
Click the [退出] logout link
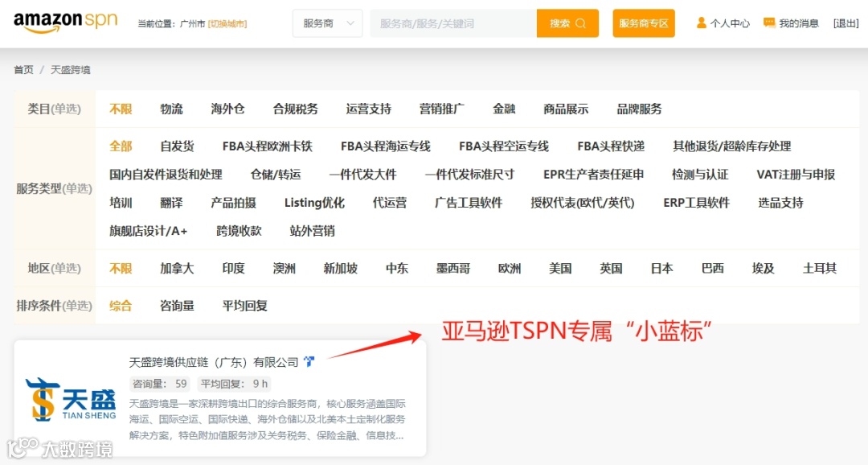845,23
